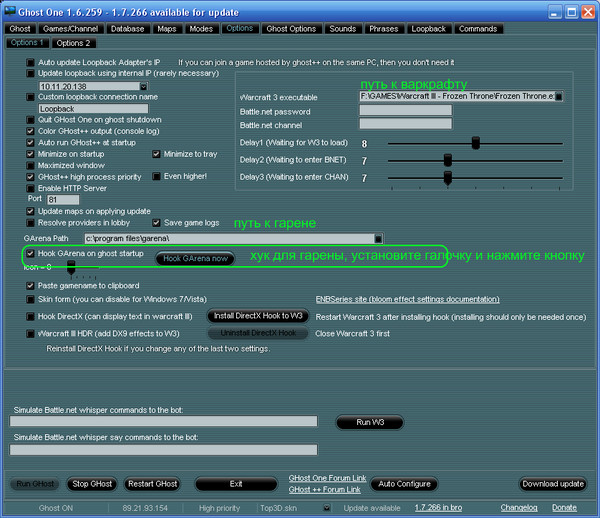The image size is (600, 518).
Task: Enable HTTP Server checkbox
Action: pos(30,188)
